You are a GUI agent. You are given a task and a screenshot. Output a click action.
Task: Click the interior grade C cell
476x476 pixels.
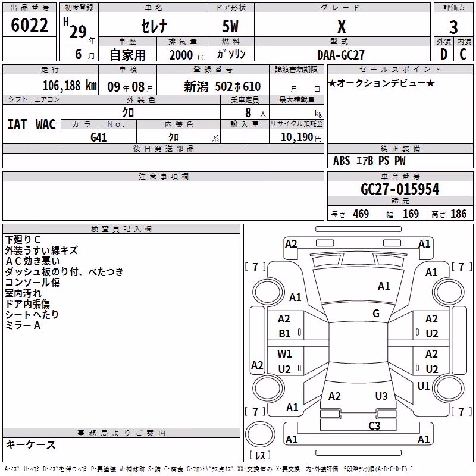pos(464,54)
